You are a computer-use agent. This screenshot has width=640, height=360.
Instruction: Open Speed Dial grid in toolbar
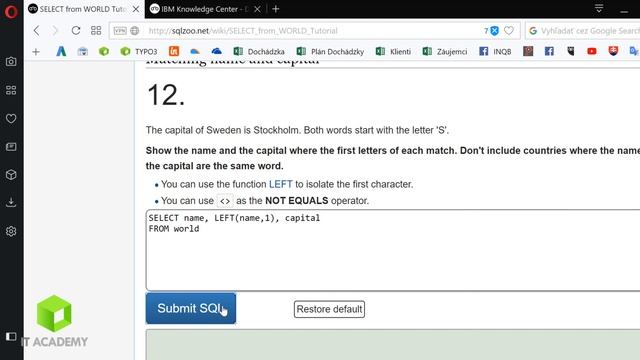click(96, 31)
